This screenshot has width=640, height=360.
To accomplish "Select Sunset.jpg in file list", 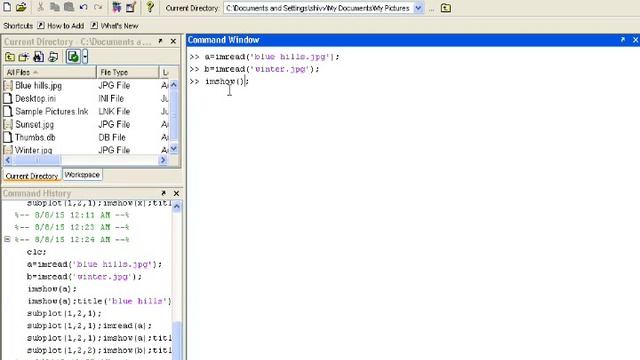I will (35, 124).
